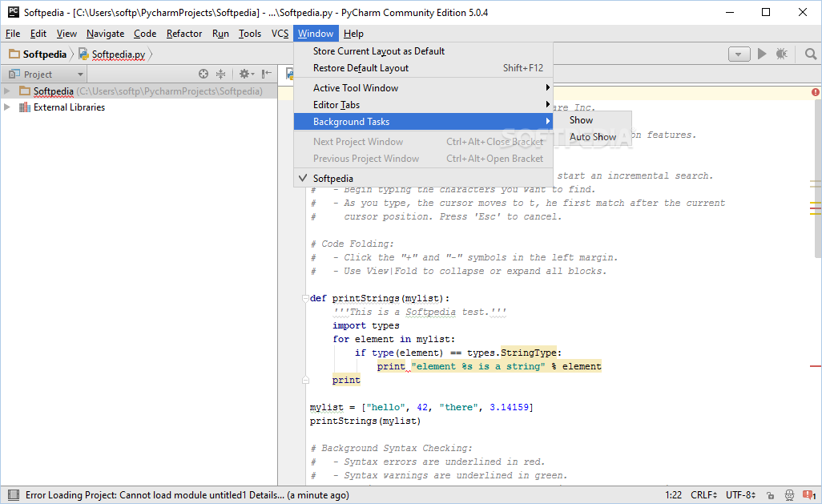
Task: Click the Collapse All icon in Project panel
Action: (220, 74)
